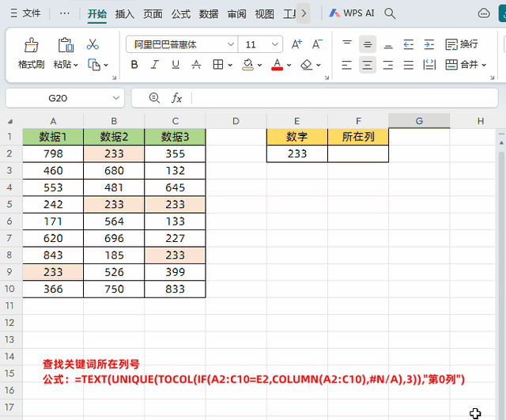This screenshot has width=506, height=420.
Task: Increase font size with A+ icon
Action: (296, 44)
